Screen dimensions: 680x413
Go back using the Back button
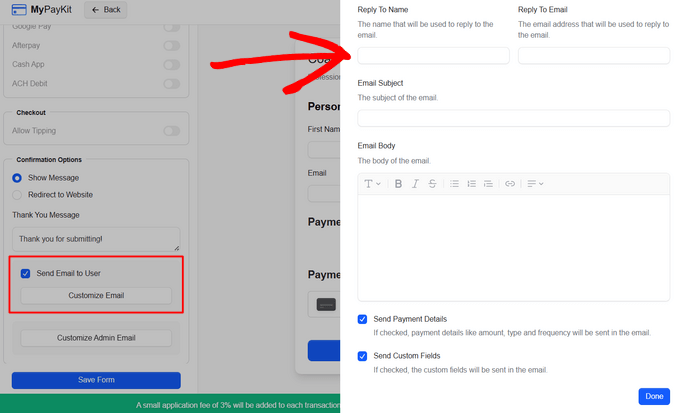pyautogui.click(x=105, y=10)
